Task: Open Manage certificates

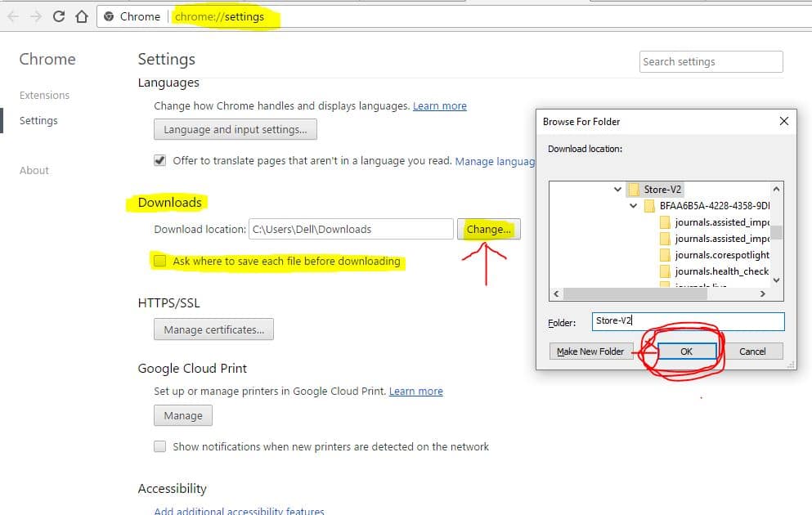Action: pos(214,329)
